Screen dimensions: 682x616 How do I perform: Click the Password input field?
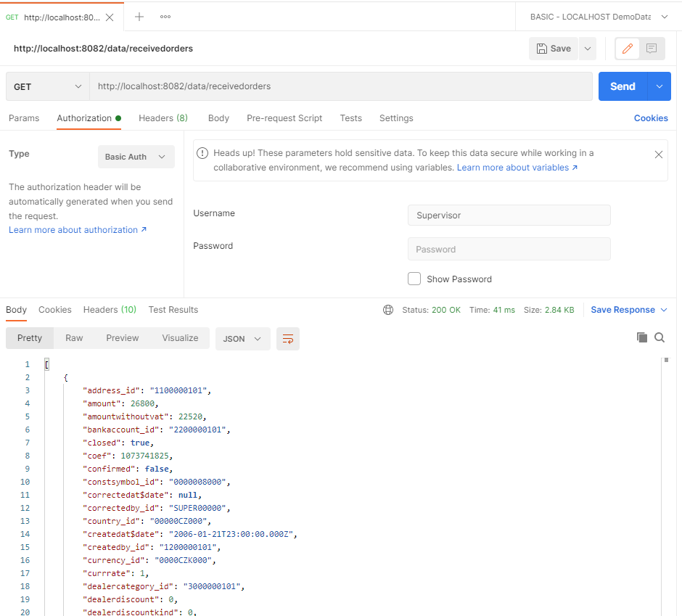[509, 249]
